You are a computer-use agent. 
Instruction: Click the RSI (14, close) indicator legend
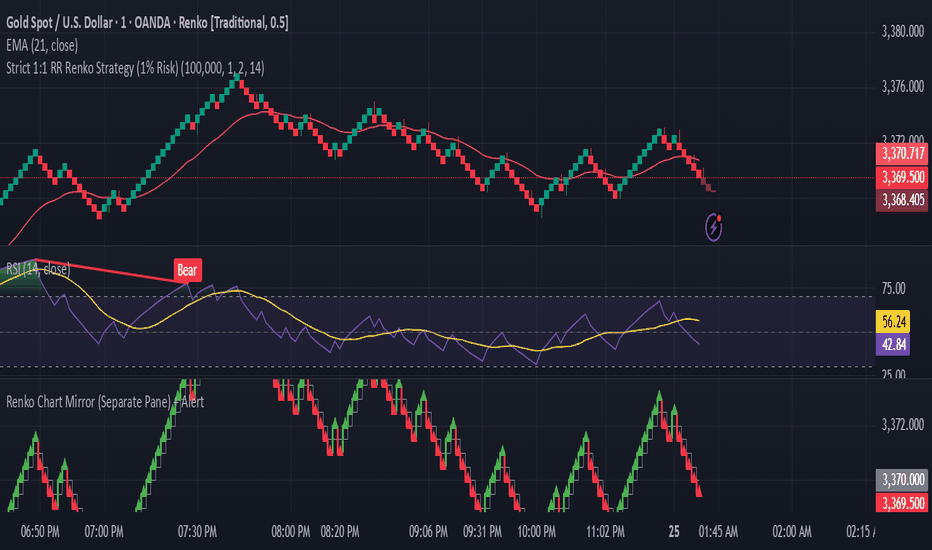38,269
